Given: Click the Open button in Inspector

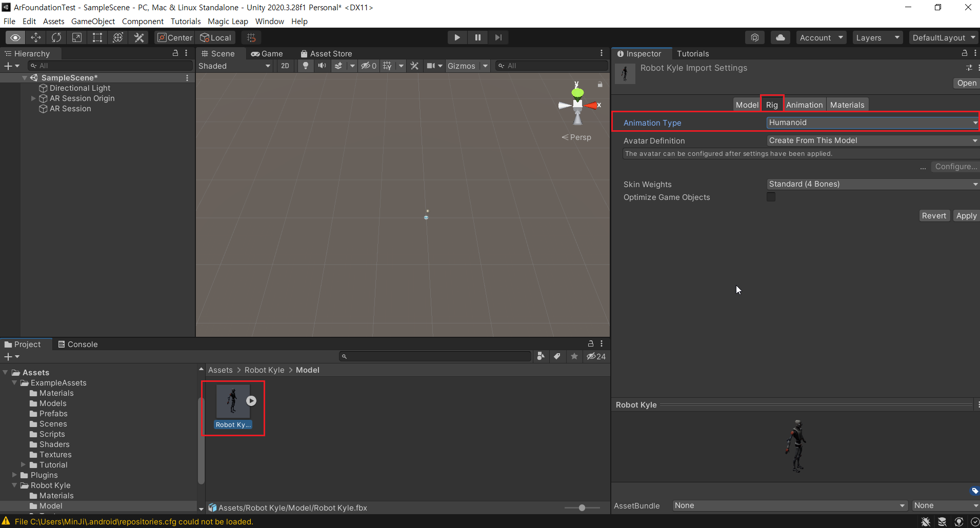Looking at the screenshot, I should coord(967,83).
